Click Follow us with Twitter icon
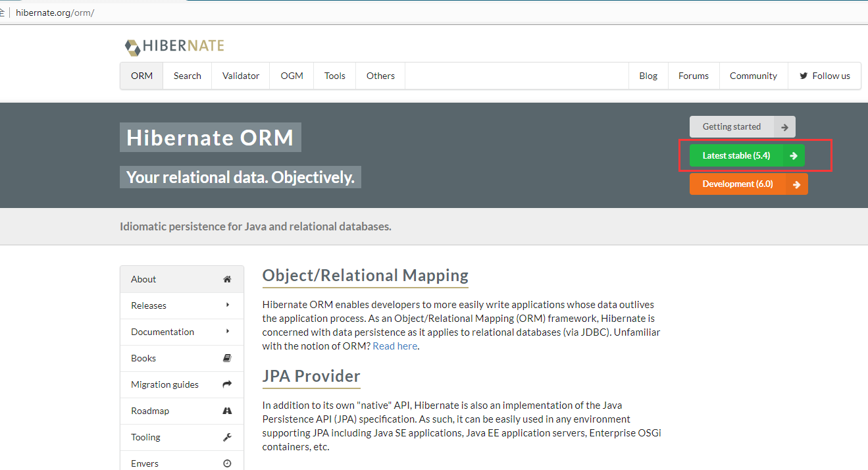This screenshot has height=470, width=868. (x=825, y=76)
